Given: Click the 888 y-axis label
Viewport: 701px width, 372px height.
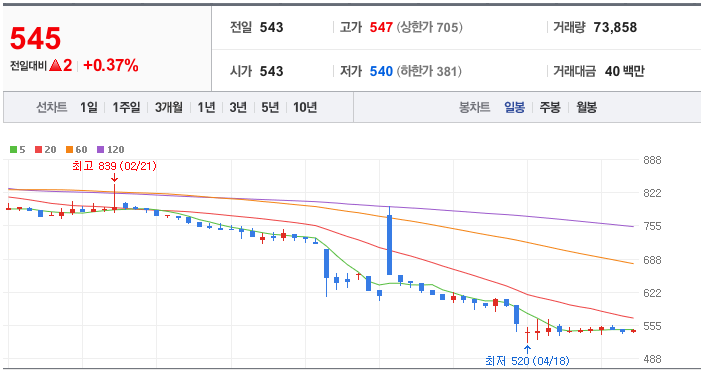Looking at the screenshot, I should [652, 160].
